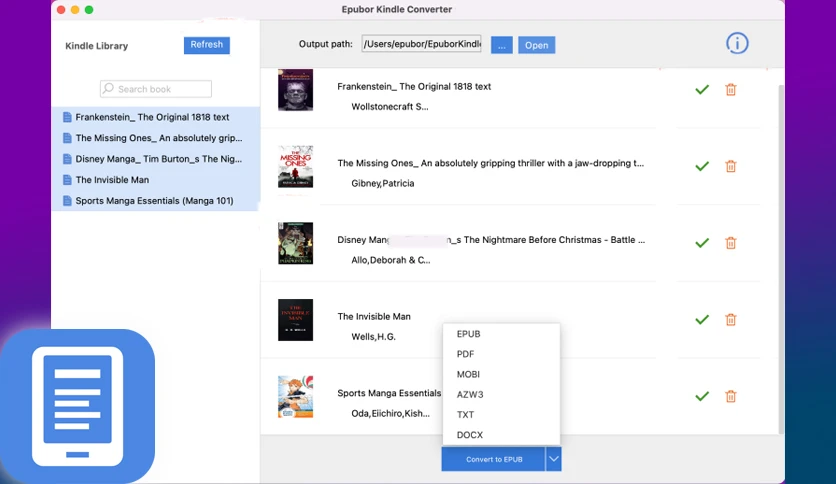Click document icon beside The Invisible Man in sidebar
The image size is (836, 484).
(x=67, y=180)
